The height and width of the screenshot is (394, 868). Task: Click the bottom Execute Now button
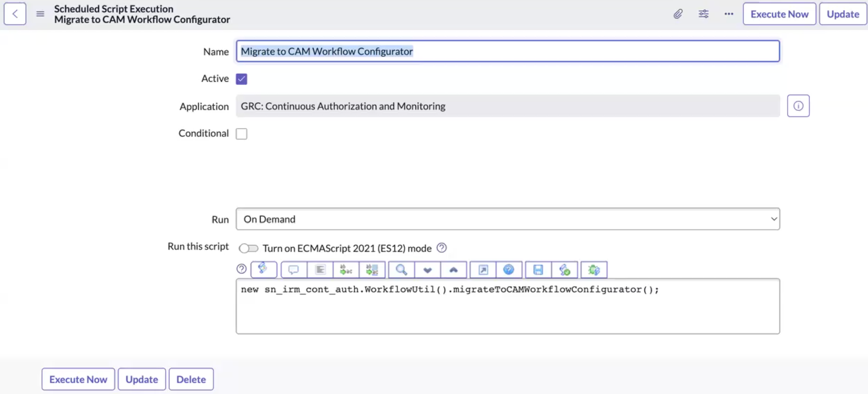(x=78, y=379)
